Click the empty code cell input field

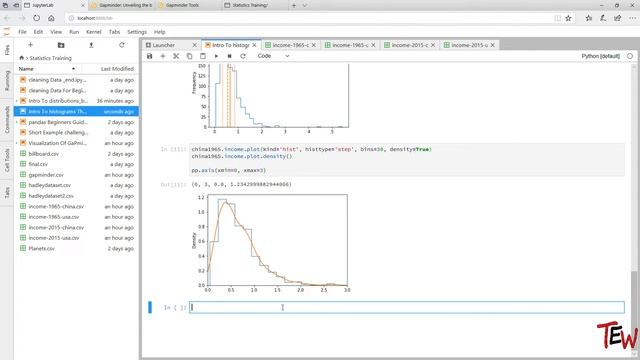[x=407, y=307]
